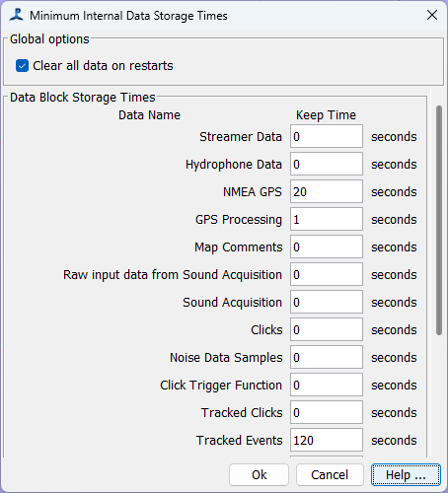Focus the Noise Data Samples field

(x=327, y=357)
